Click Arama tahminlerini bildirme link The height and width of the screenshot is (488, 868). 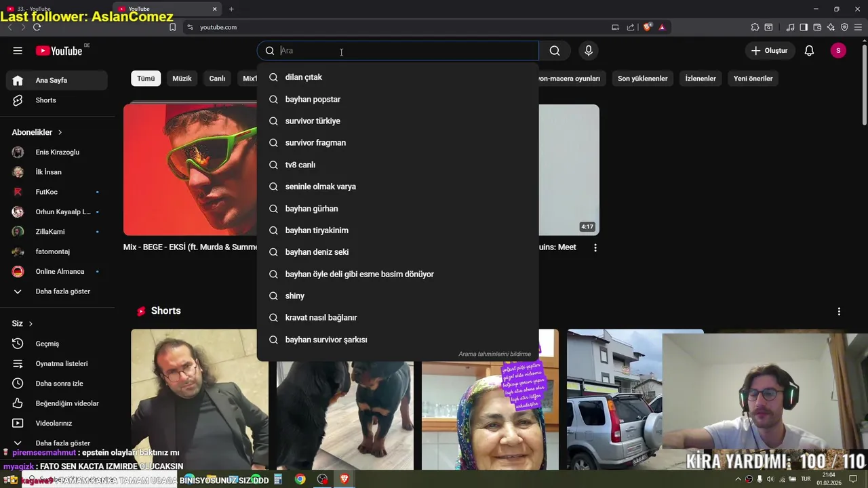tap(494, 354)
